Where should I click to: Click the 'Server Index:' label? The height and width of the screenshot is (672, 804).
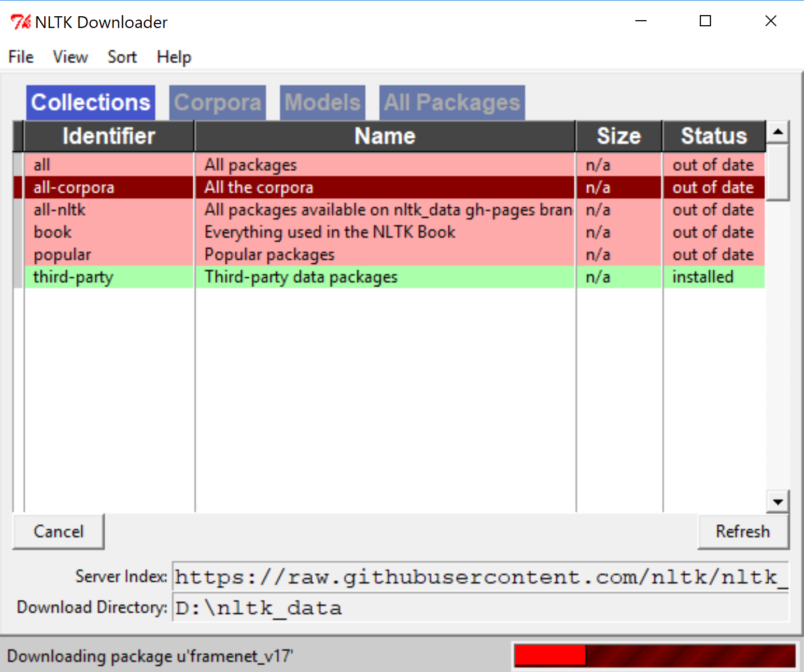121,576
